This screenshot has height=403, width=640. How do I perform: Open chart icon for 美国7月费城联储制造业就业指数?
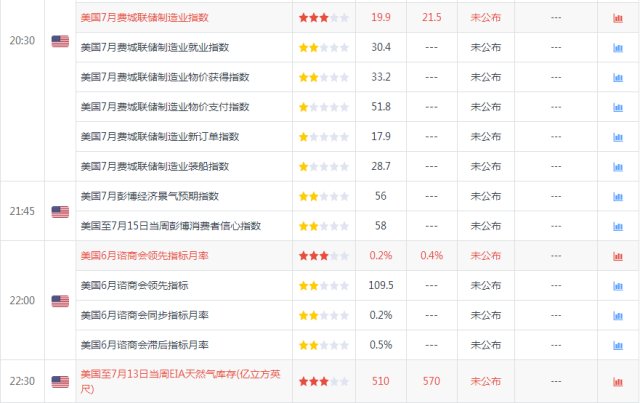(x=618, y=48)
